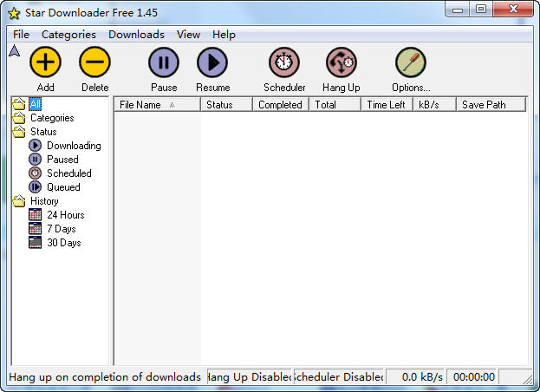Click the 0.0 kB/s speed status entry
The width and height of the screenshot is (540, 392).
point(416,377)
